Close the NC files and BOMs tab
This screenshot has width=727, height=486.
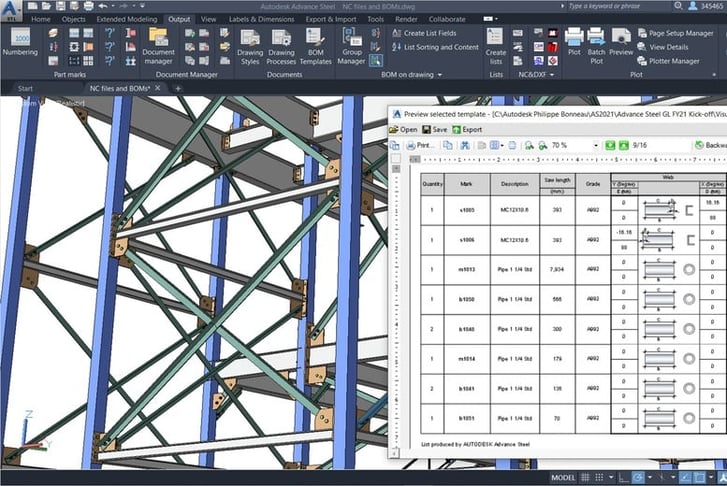pos(158,88)
